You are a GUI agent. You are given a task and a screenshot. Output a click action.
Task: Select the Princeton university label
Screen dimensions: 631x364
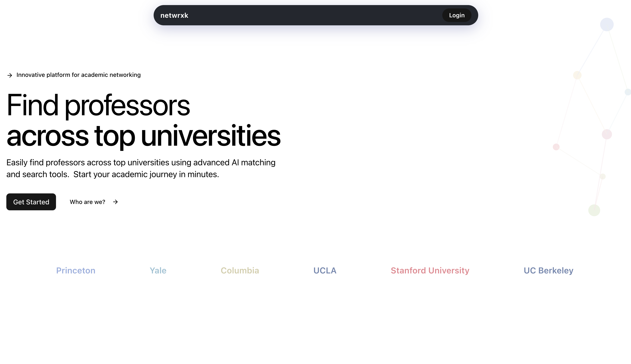(76, 270)
